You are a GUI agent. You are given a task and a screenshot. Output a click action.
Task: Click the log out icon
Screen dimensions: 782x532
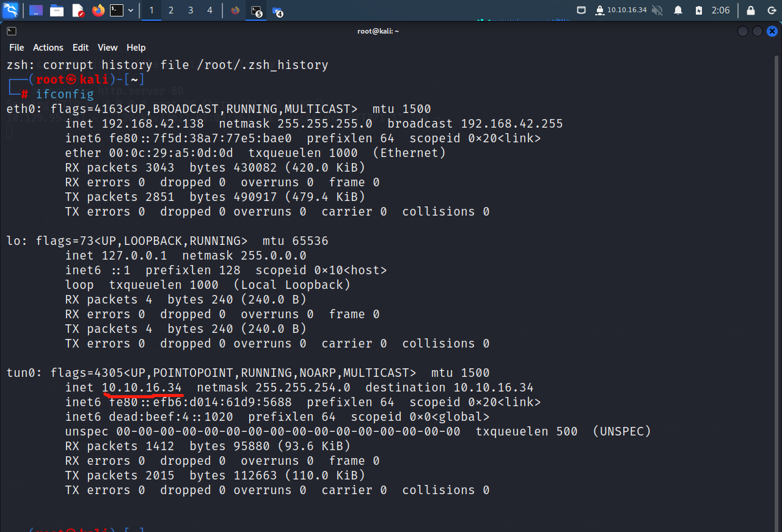[x=771, y=10]
